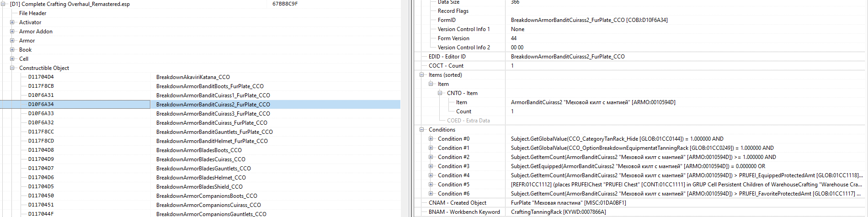Click Condition #1 value CCO_OptionBreakdownEquipmentatTanningRack

[642, 148]
